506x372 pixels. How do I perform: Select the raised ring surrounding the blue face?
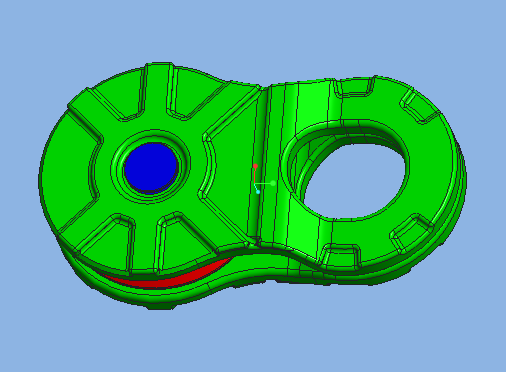point(151,167)
